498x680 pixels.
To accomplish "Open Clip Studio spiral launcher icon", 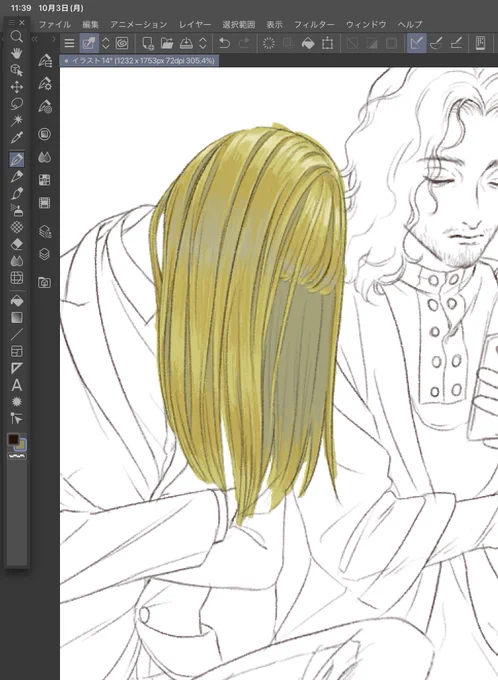I will 122,43.
